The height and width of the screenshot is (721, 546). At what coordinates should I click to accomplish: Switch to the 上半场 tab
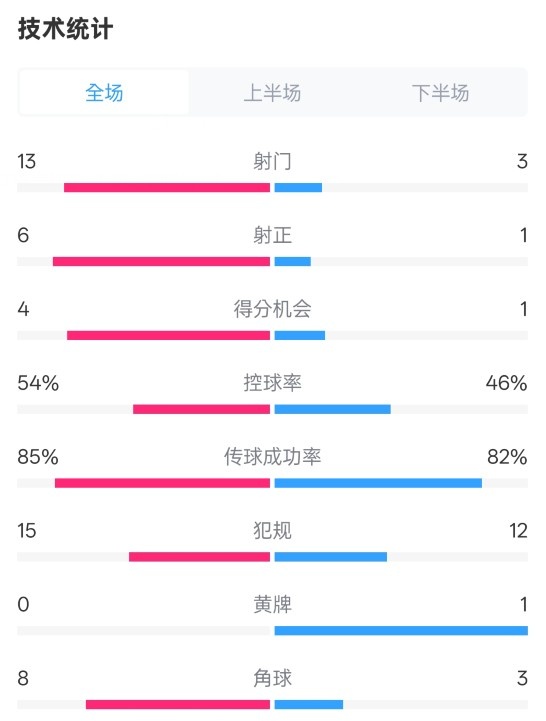pyautogui.click(x=272, y=92)
